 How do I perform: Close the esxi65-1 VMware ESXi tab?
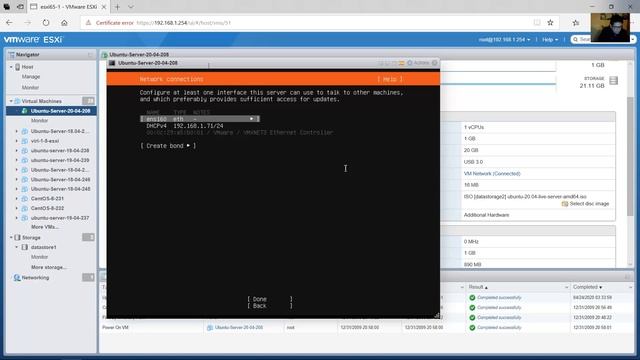104,7
